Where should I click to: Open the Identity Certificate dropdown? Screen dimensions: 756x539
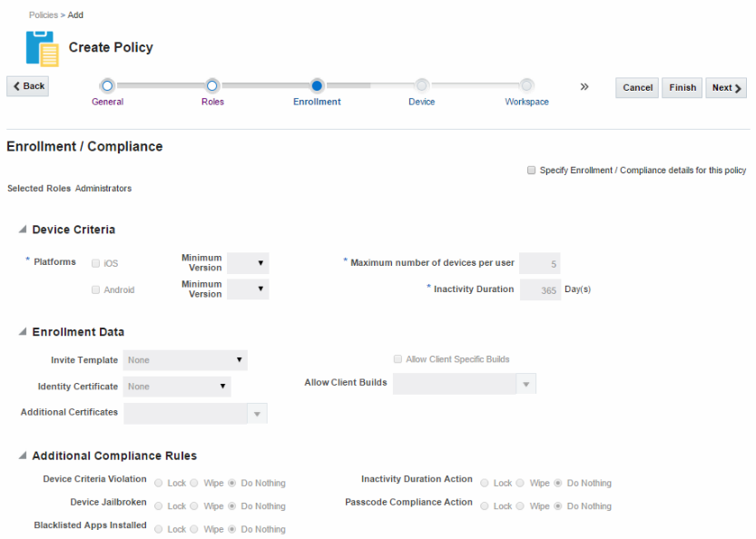pyautogui.click(x=177, y=387)
